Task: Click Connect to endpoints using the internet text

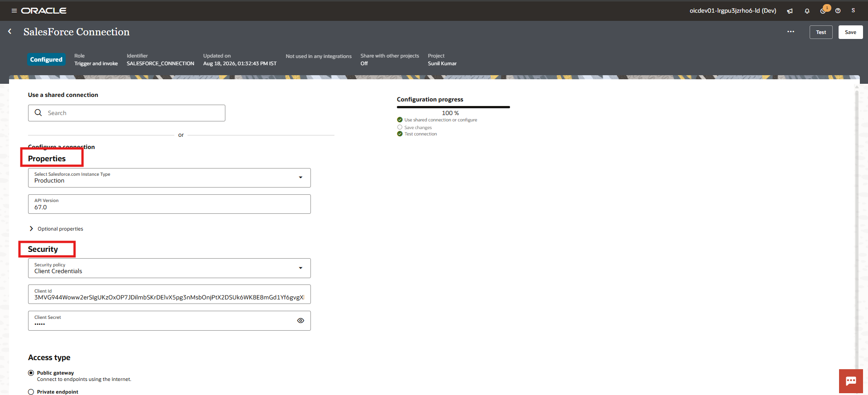Action: point(84,380)
